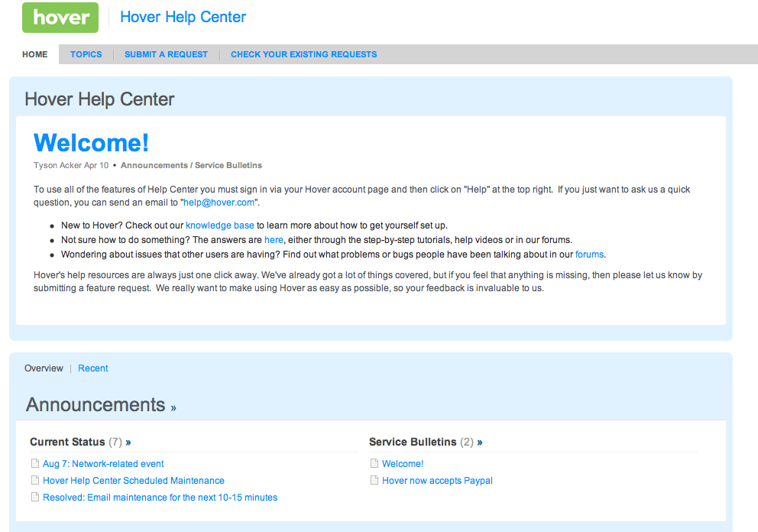Go to Submit a Request tab
758x532 pixels.
coord(166,54)
